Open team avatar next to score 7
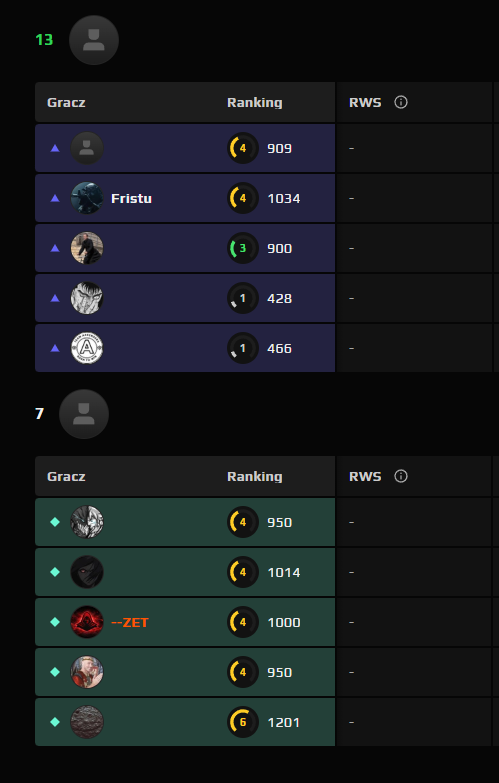499x783 pixels. pos(84,414)
